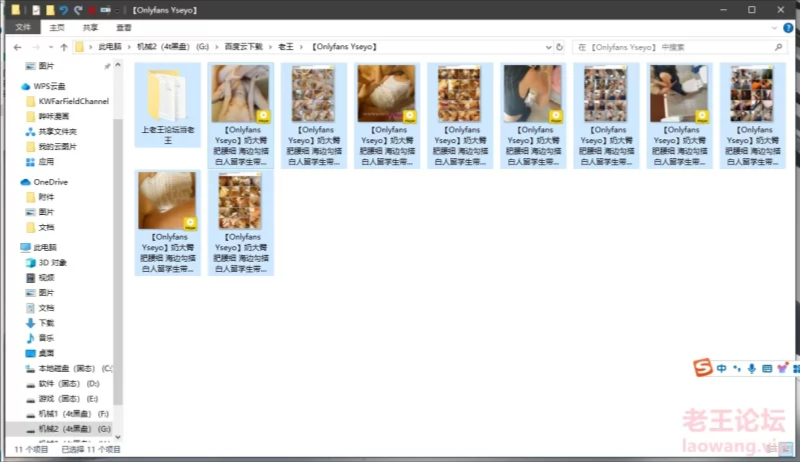The width and height of the screenshot is (800, 462).
Task: Switch to the 主页 ribbon tab
Action: [57, 28]
